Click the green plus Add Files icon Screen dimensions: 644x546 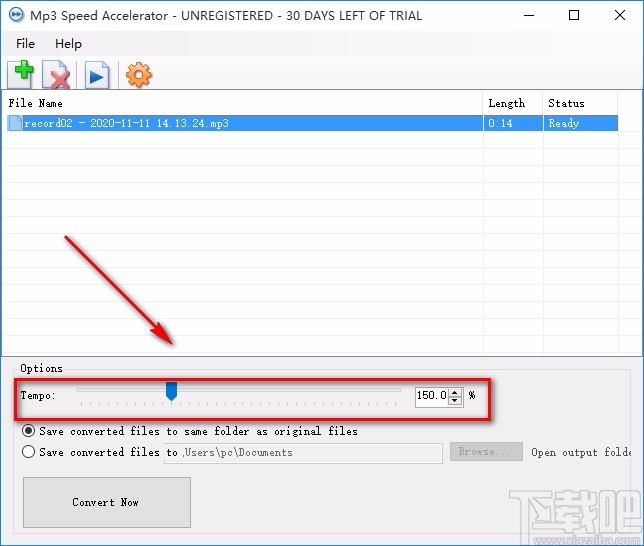pyautogui.click(x=21, y=74)
